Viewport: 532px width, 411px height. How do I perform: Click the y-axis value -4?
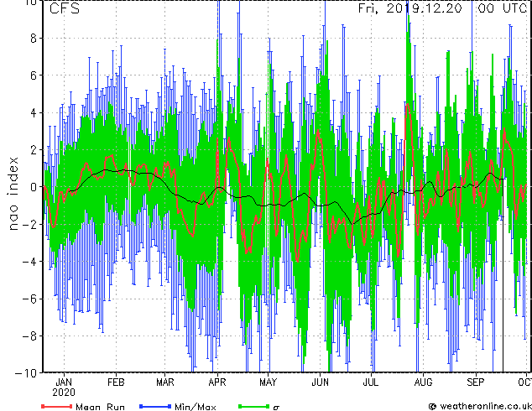[x=29, y=262]
